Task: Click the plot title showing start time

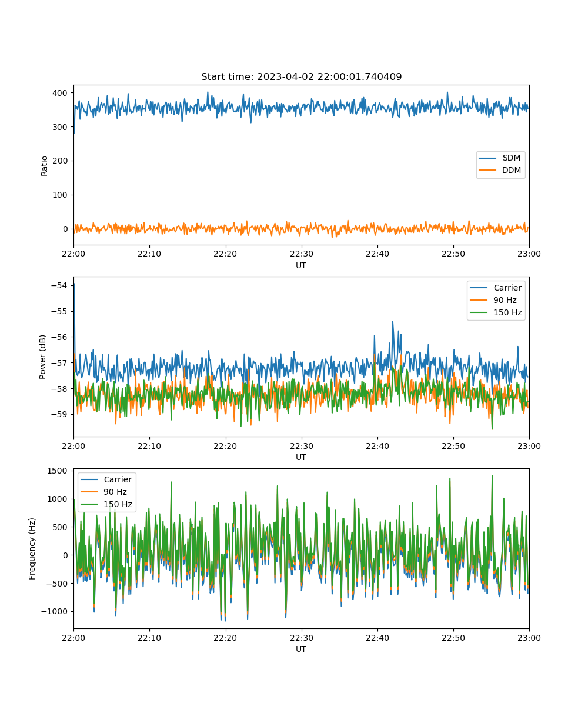Action: [x=301, y=77]
